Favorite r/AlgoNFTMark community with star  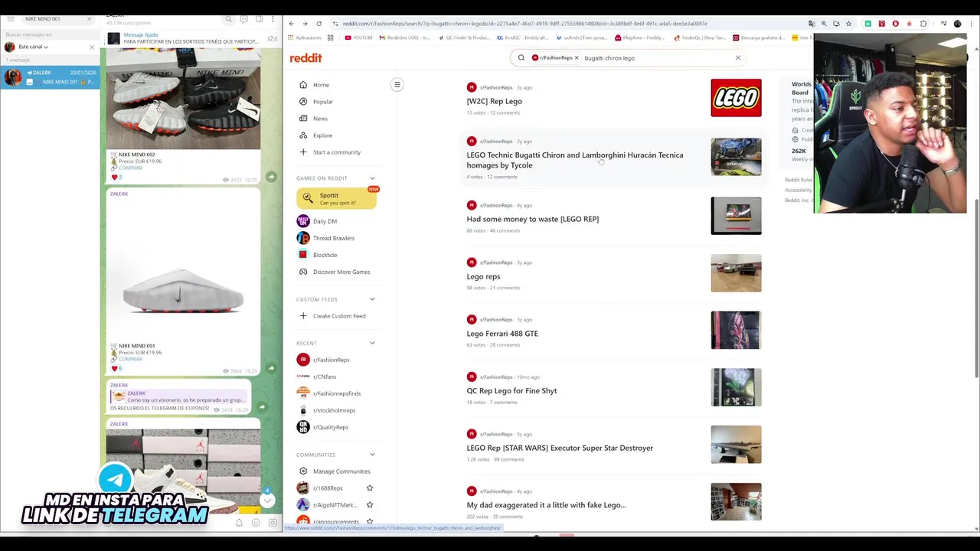pos(370,505)
